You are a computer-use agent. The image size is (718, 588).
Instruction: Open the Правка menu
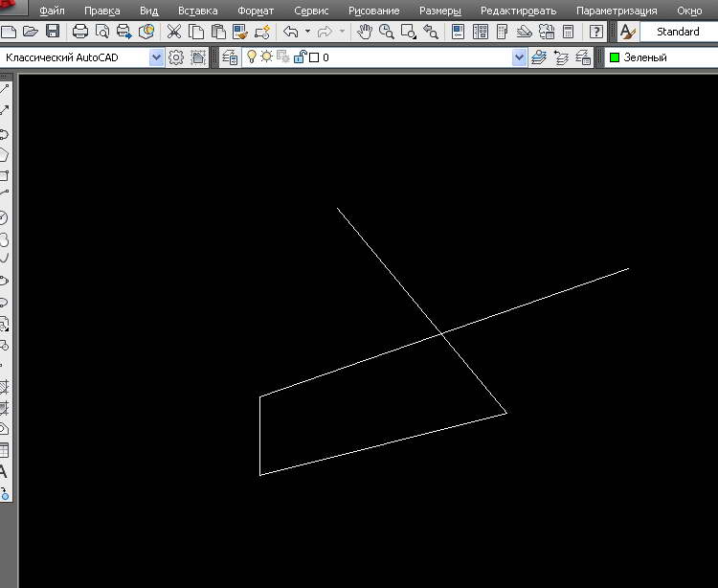pyautogui.click(x=102, y=11)
